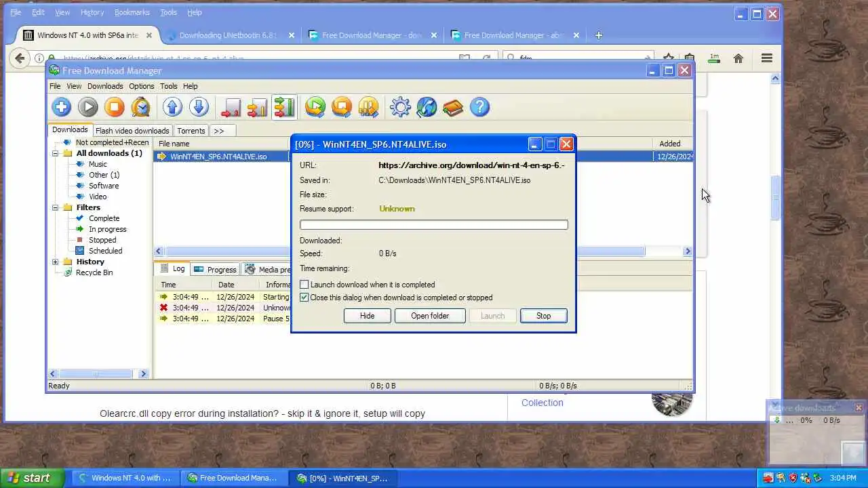Open the download scheduler clock icon
Image resolution: width=868 pixels, height=488 pixels.
[x=140, y=107]
